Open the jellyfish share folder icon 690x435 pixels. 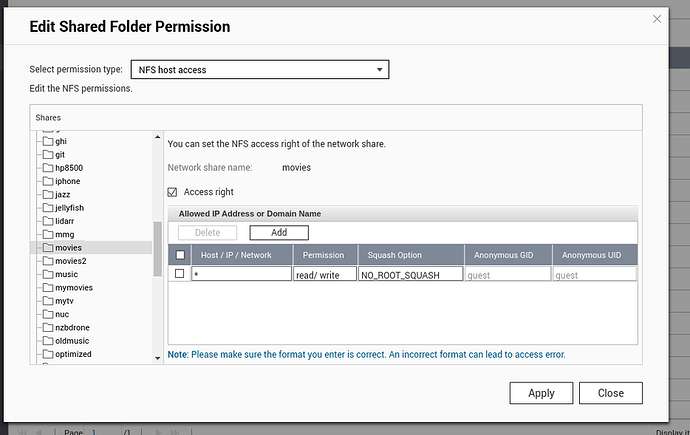click(x=47, y=208)
